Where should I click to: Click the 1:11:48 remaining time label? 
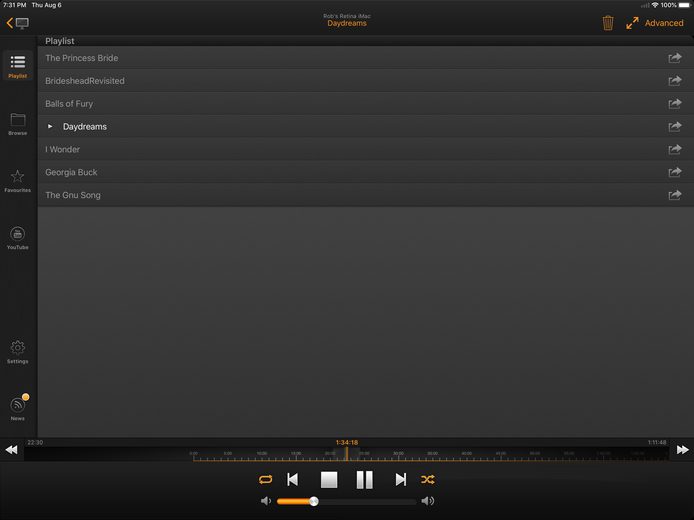point(657,442)
